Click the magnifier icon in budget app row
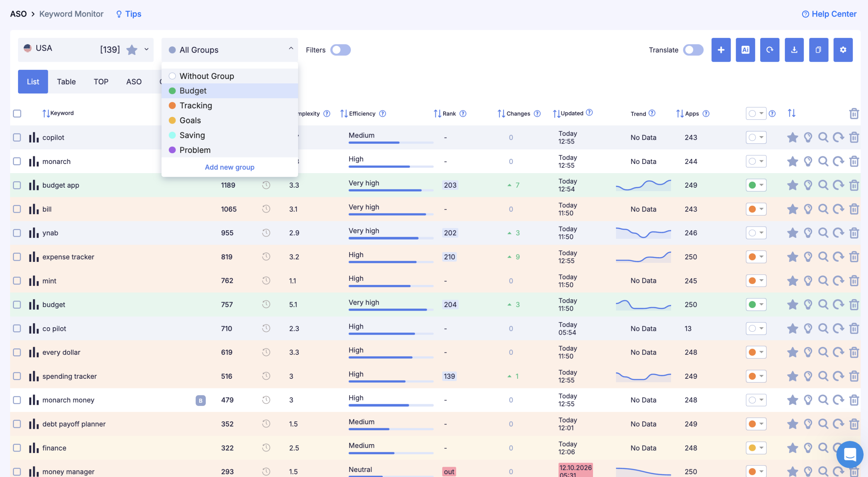 (823, 185)
